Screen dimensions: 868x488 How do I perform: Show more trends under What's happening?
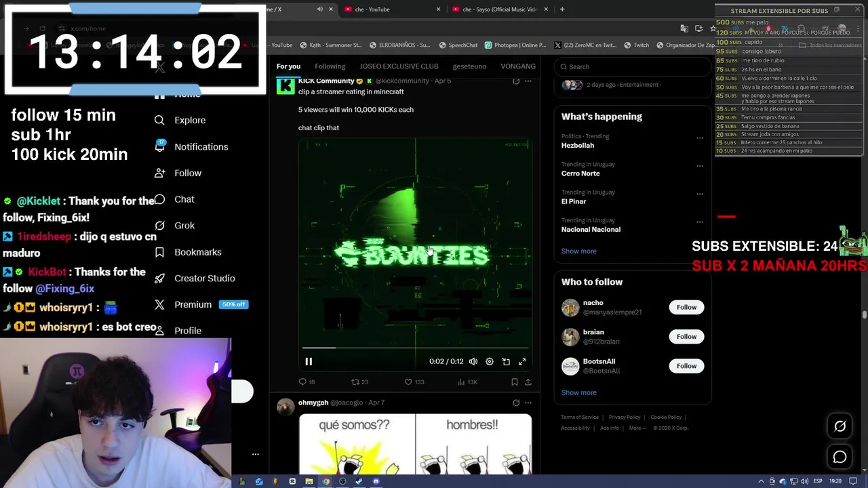click(578, 251)
